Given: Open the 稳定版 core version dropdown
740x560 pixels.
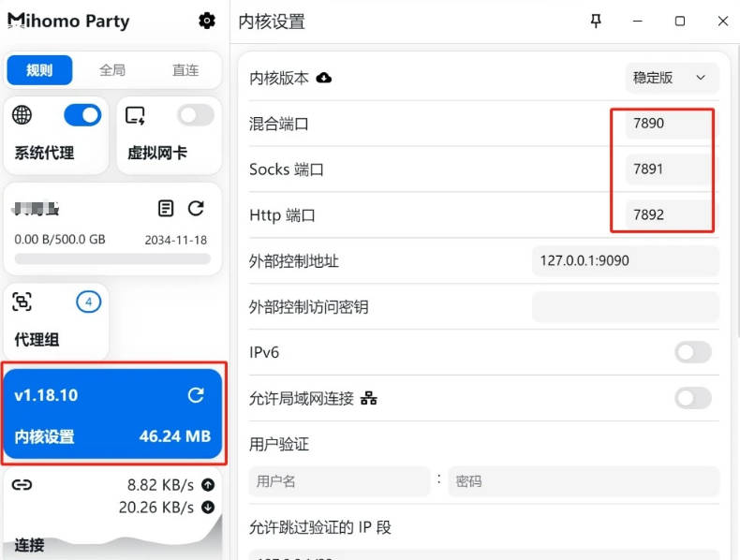Looking at the screenshot, I should point(672,78).
